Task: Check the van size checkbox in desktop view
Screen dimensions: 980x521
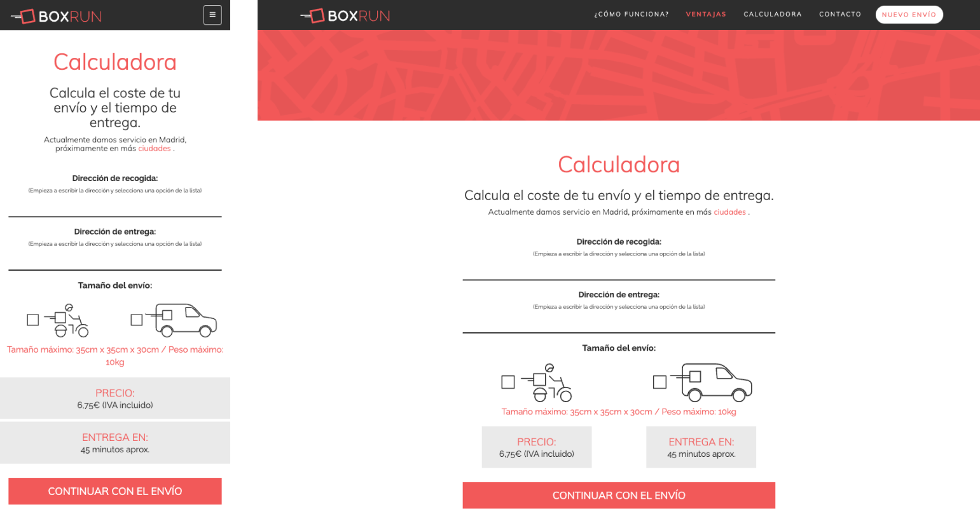Action: click(x=660, y=382)
